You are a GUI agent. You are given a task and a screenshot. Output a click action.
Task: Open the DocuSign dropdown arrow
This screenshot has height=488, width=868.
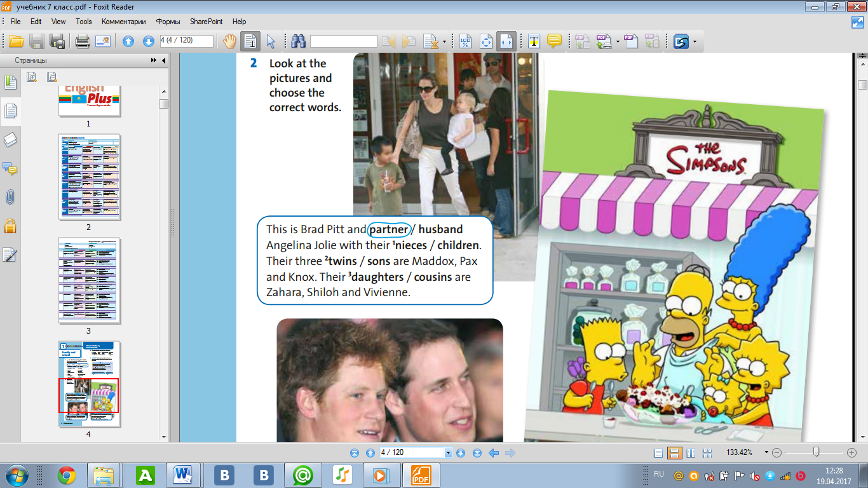coord(695,42)
